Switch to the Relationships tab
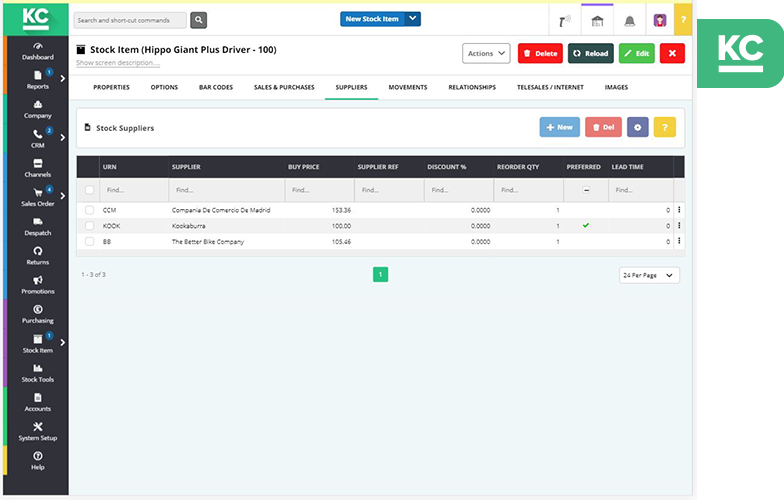 [472, 88]
